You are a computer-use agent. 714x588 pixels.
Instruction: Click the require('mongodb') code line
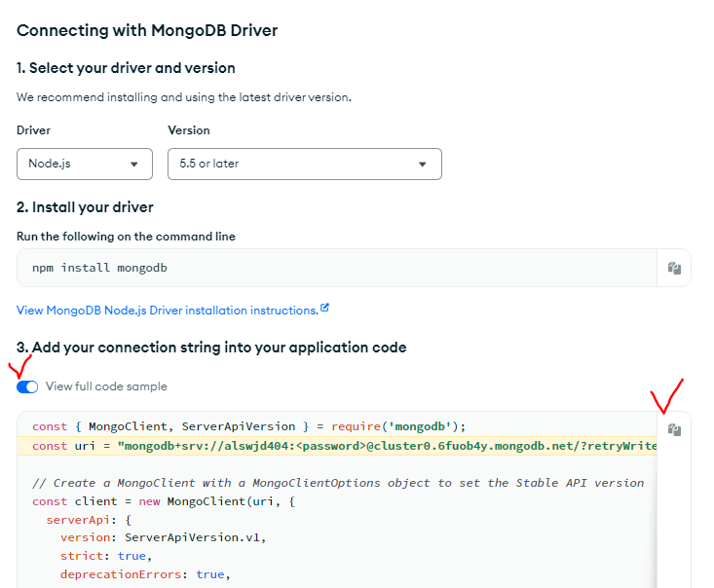[249, 426]
